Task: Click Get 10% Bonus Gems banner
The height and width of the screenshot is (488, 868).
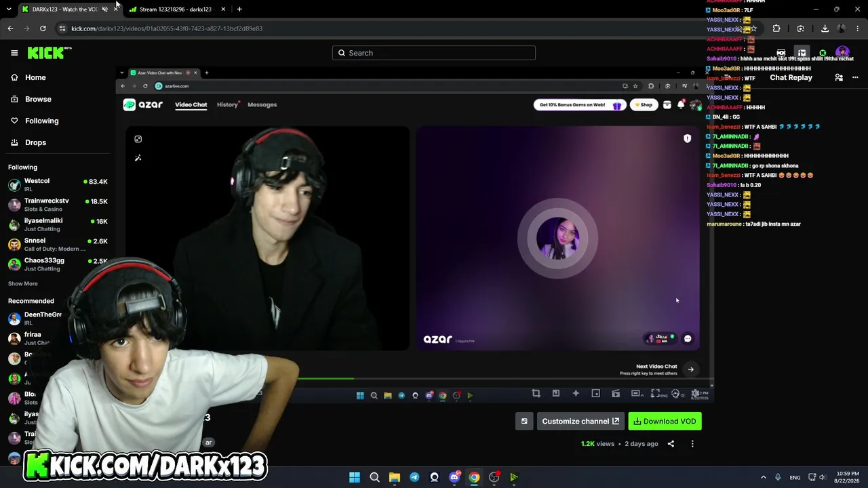Action: coord(579,104)
